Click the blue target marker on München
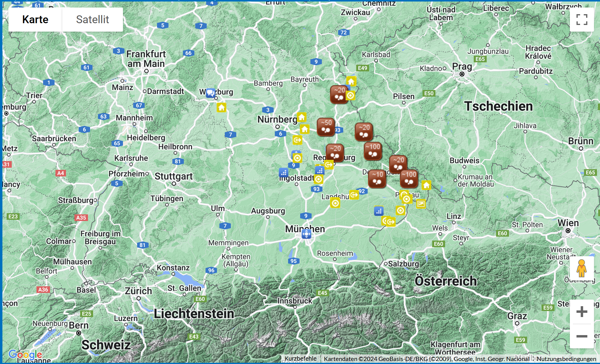This screenshot has height=364, width=600. 306,234
